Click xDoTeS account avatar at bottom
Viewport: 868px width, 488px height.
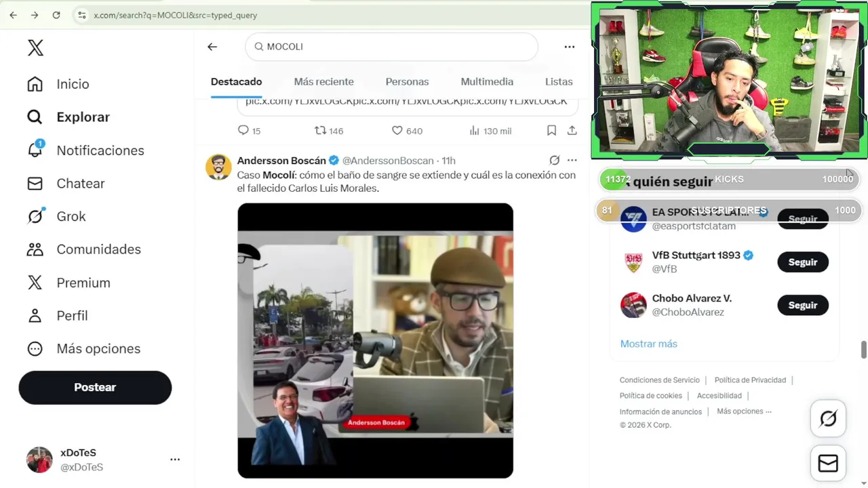(39, 460)
